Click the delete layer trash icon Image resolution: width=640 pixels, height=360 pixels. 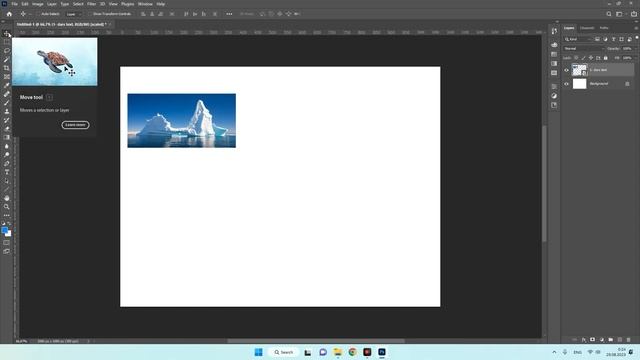tap(629, 340)
